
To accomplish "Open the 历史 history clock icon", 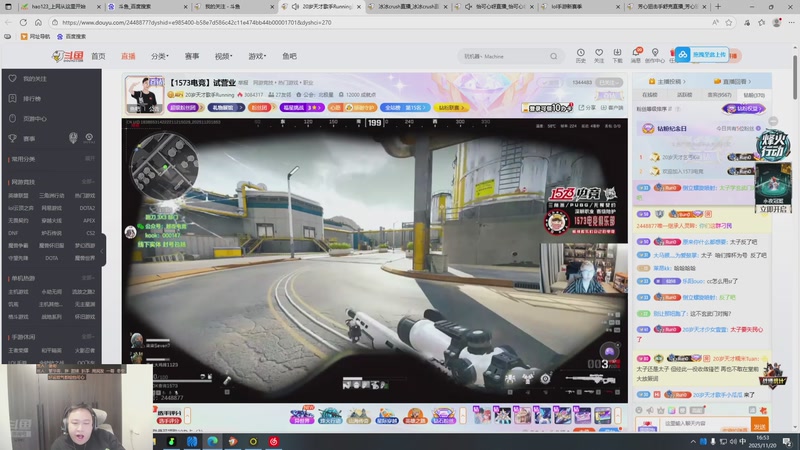I will coord(581,56).
